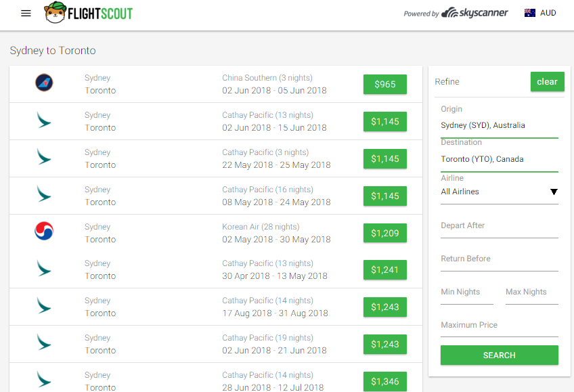The width and height of the screenshot is (574, 392).
Task: Focus the Return Before date field
Action: pos(500,259)
